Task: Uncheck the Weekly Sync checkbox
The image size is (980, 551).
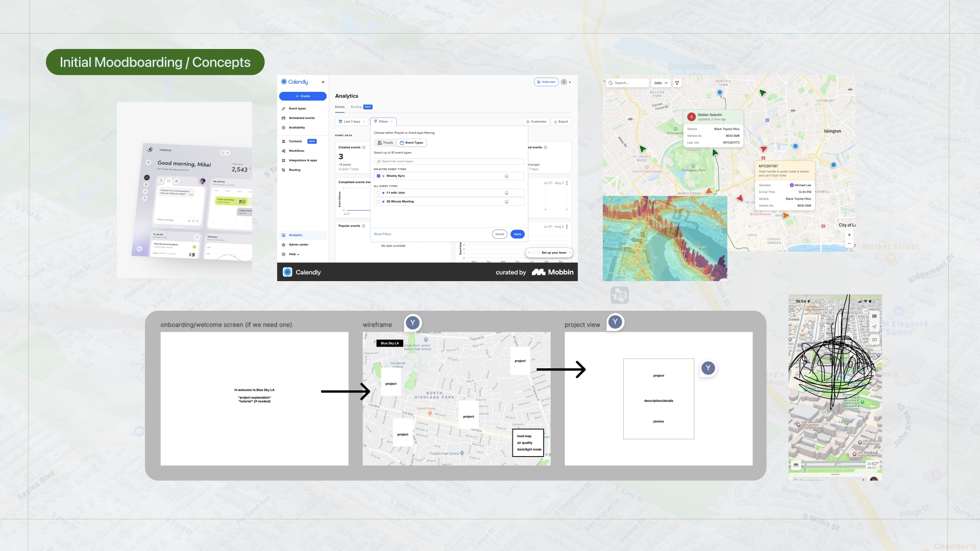Action: point(378,176)
